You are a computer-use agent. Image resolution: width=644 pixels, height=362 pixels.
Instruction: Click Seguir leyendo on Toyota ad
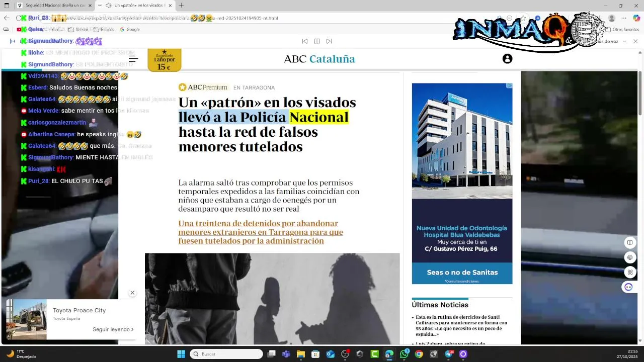click(113, 329)
